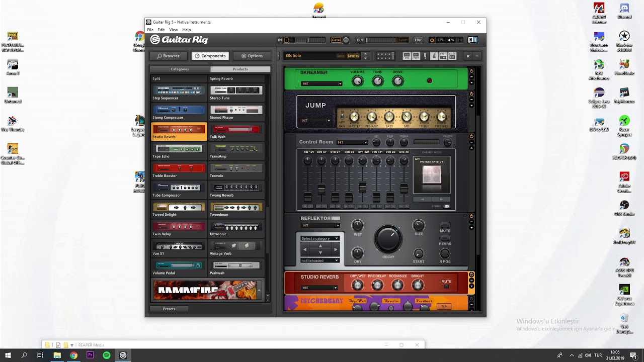
Task: Select the Treble Booster component
Action: click(179, 170)
